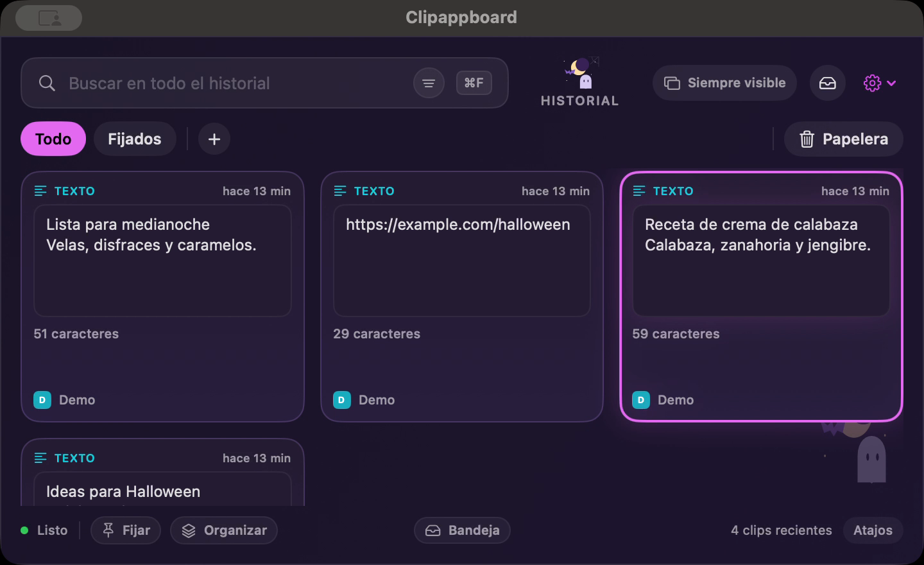Viewport: 924px width, 565px height.
Task: Click the text type icon on URL clip
Action: pyautogui.click(x=340, y=191)
